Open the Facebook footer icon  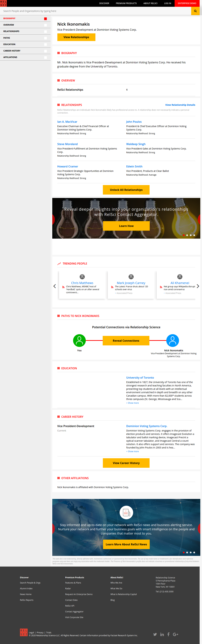[169, 634]
